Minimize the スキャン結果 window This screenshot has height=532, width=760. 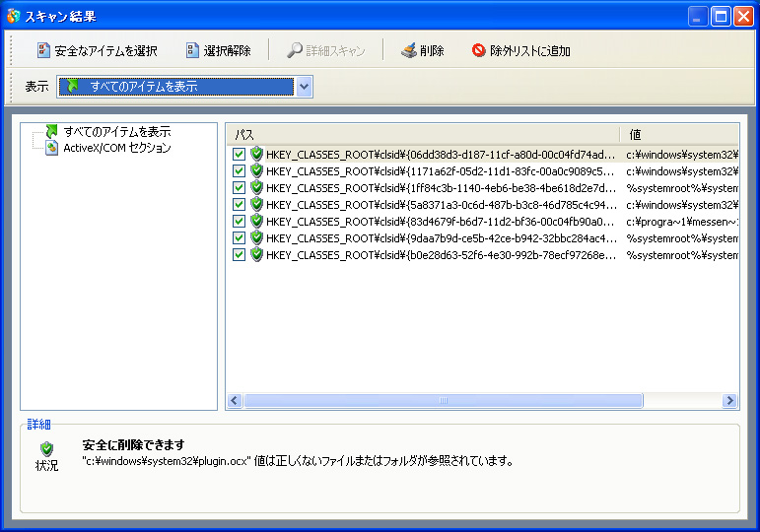point(698,17)
